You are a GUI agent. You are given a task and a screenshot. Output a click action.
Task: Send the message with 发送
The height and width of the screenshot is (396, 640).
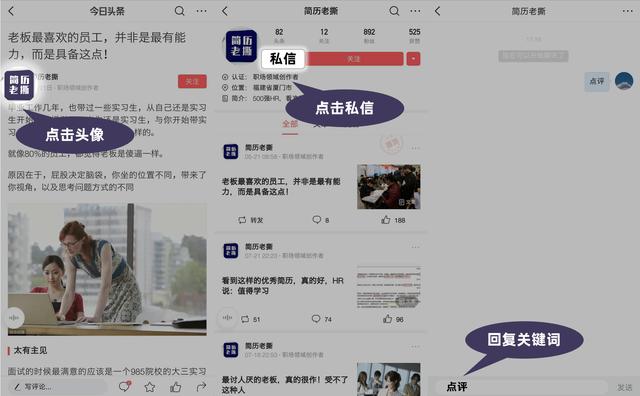point(624,387)
